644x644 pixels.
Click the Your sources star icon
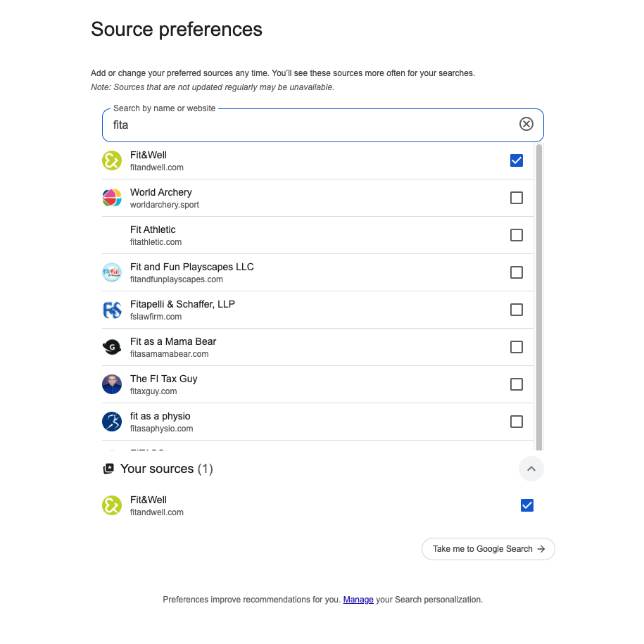(108, 469)
